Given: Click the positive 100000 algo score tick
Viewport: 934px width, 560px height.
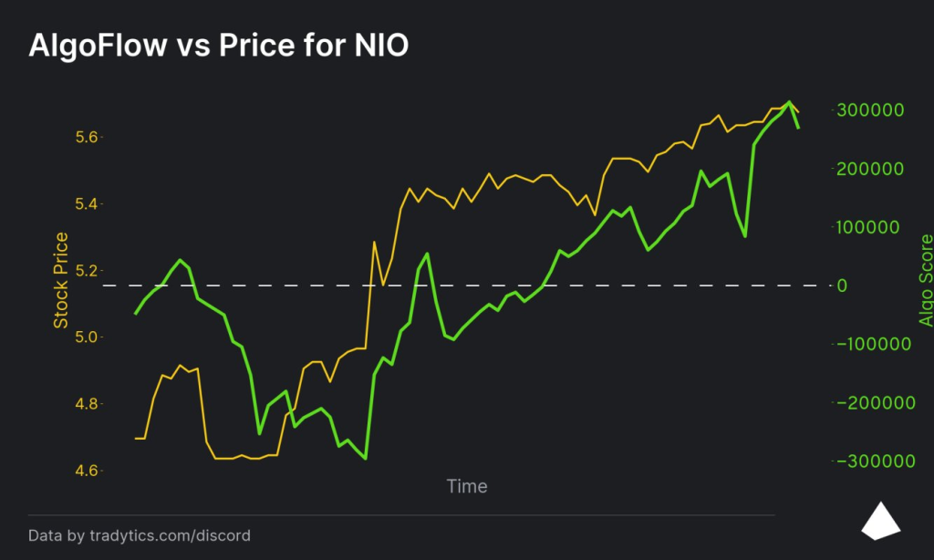Looking at the screenshot, I should point(878,227).
